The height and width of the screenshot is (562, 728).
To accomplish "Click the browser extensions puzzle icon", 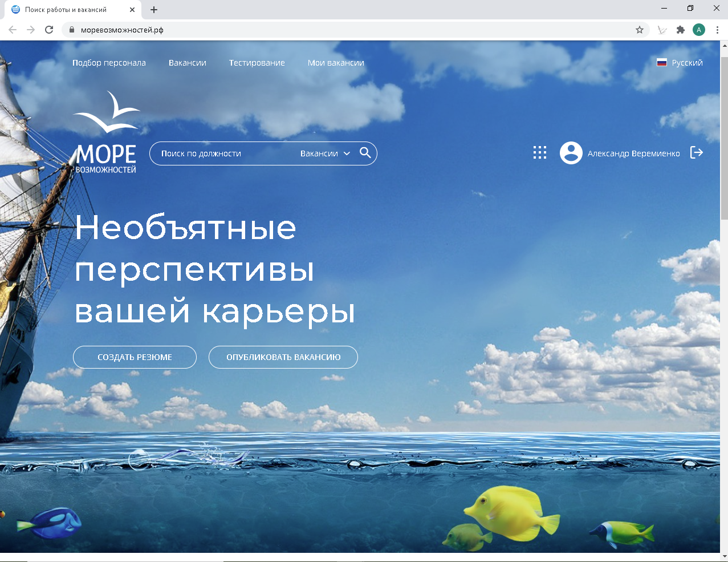I will (x=681, y=29).
